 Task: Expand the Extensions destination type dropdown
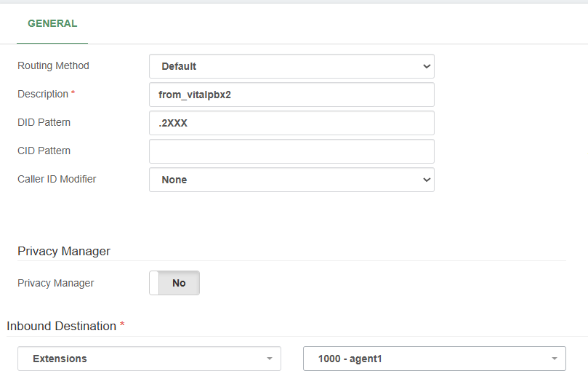point(149,359)
